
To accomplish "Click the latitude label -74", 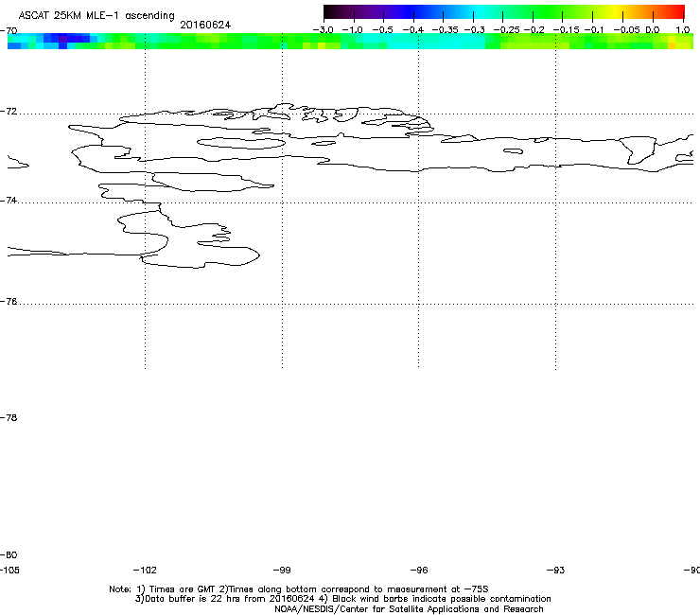I will (9, 201).
